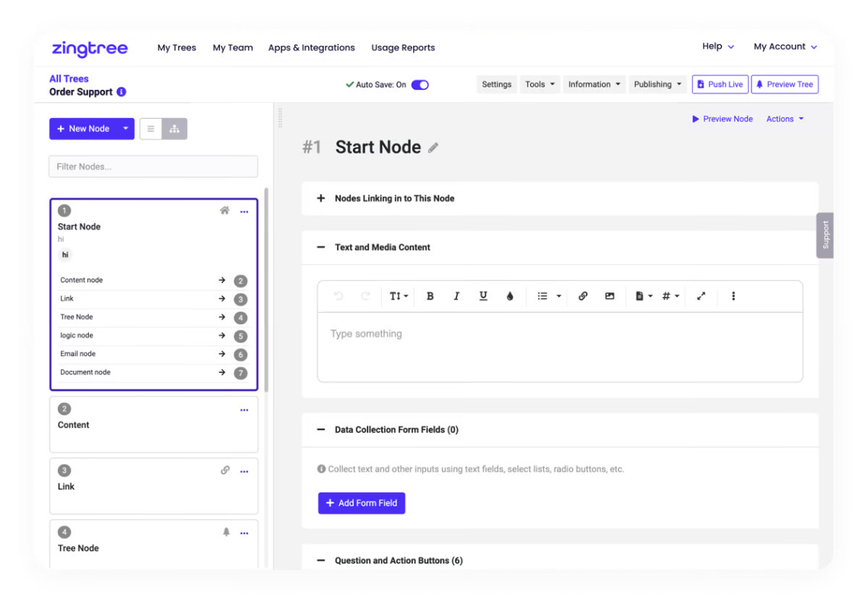The height and width of the screenshot is (609, 868).
Task: Select 'Document node' button row
Action: (154, 372)
